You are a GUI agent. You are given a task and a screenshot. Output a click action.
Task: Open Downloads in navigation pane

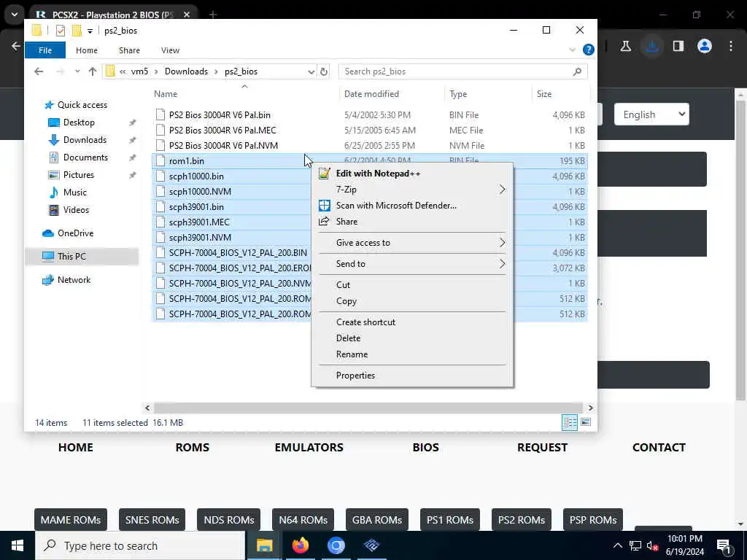(x=85, y=140)
